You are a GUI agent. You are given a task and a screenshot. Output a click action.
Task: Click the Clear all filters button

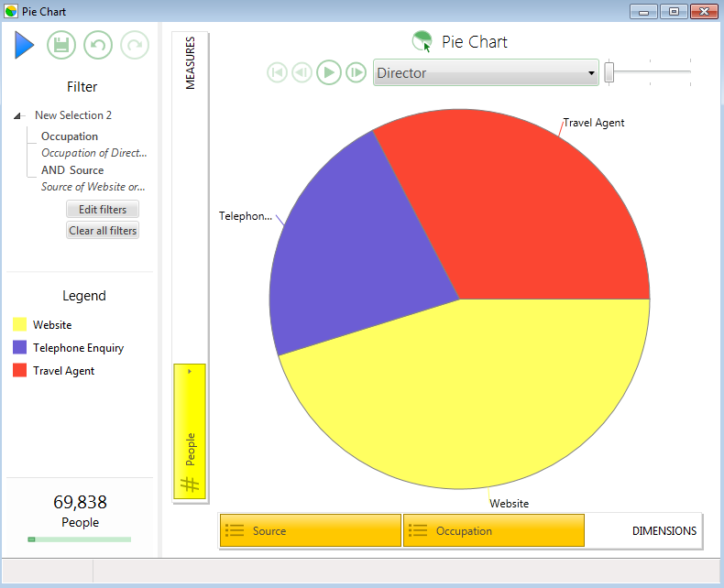click(x=103, y=230)
